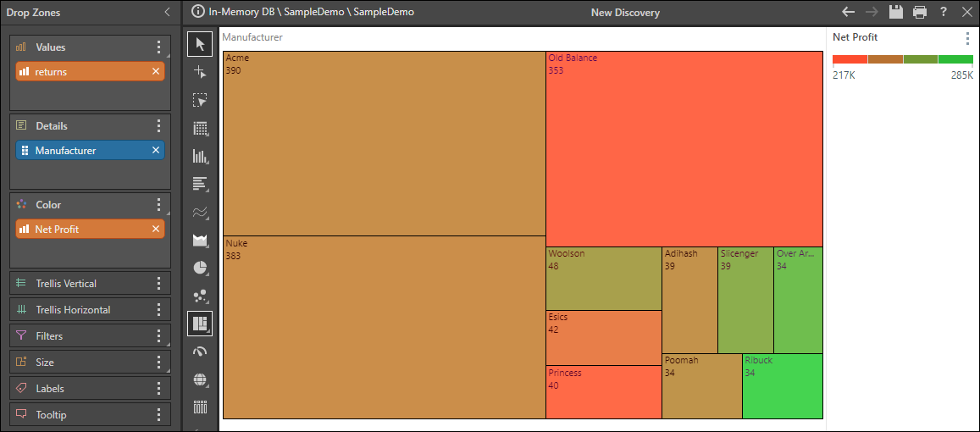Print the New Discovery report

point(920,12)
